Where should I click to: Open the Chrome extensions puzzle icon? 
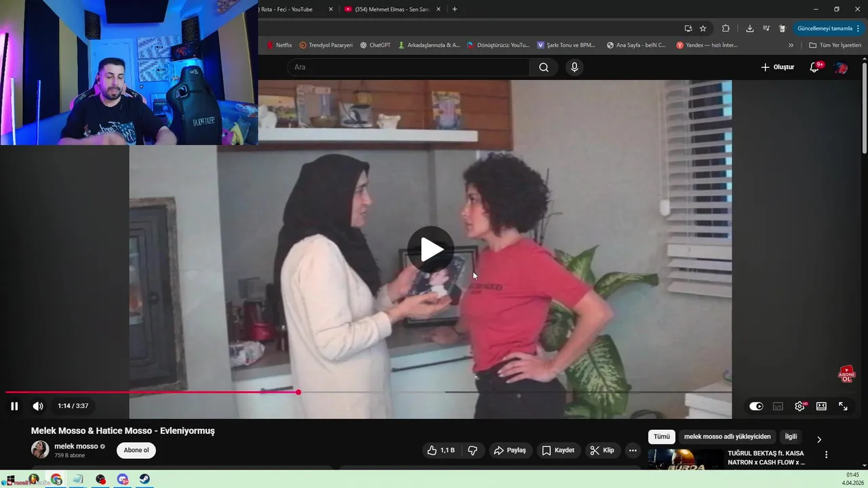726,28
